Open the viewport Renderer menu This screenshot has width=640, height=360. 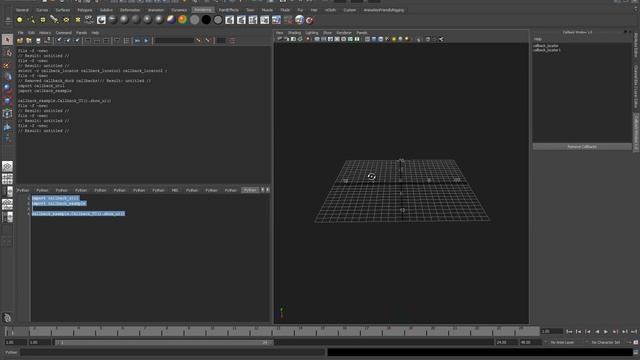coord(344,33)
